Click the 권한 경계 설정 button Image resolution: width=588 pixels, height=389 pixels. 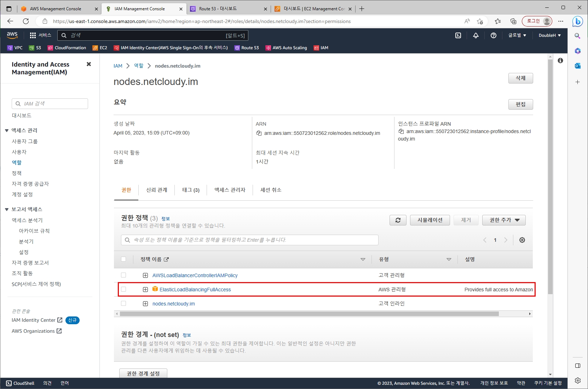(x=143, y=373)
